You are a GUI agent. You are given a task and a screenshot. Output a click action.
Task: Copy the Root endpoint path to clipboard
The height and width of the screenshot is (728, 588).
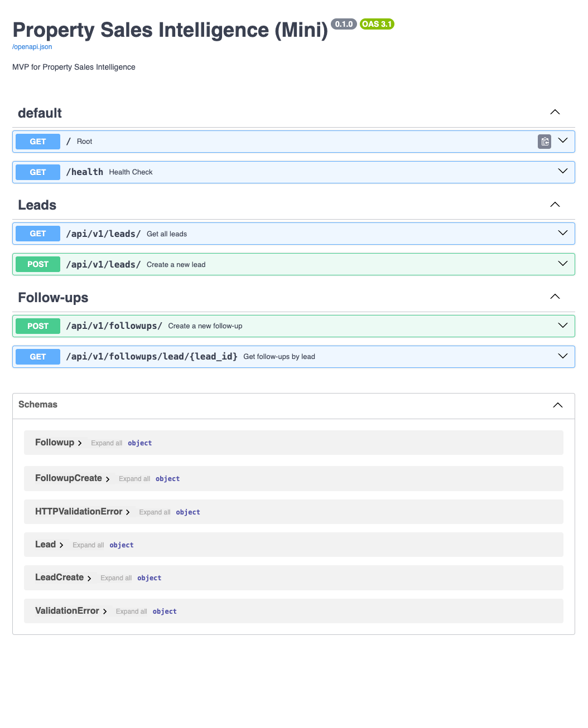coord(544,142)
